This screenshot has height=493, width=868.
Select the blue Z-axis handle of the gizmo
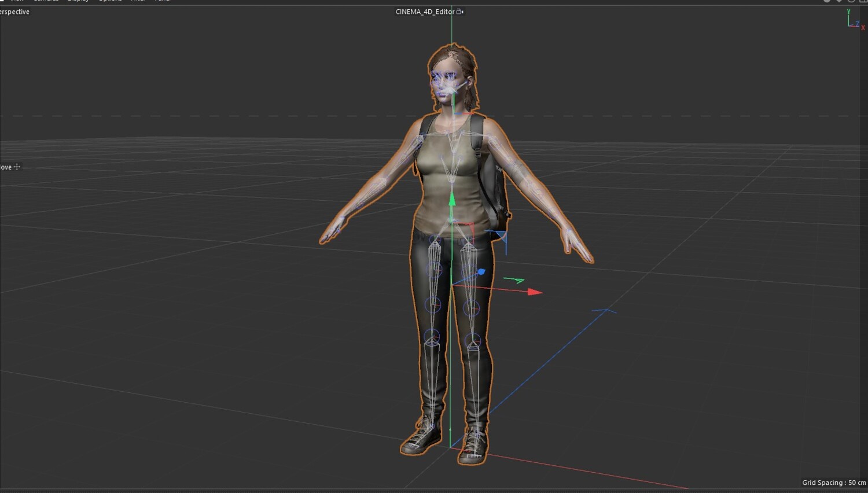tap(481, 271)
